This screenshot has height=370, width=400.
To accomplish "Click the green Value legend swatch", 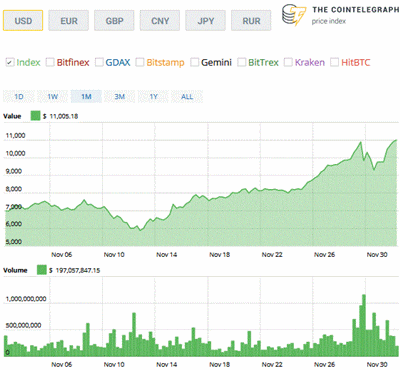I will pos(35,116).
